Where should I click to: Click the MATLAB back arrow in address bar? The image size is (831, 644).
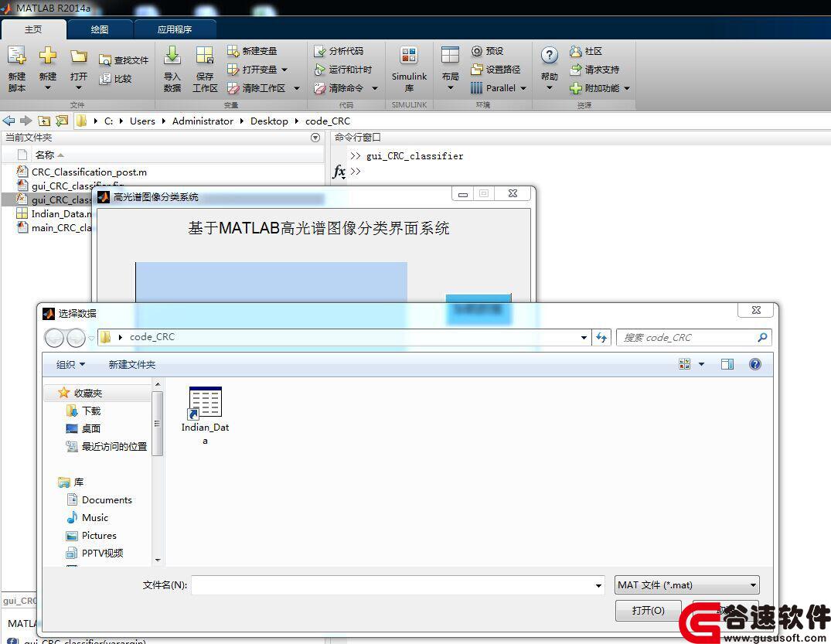[9, 121]
